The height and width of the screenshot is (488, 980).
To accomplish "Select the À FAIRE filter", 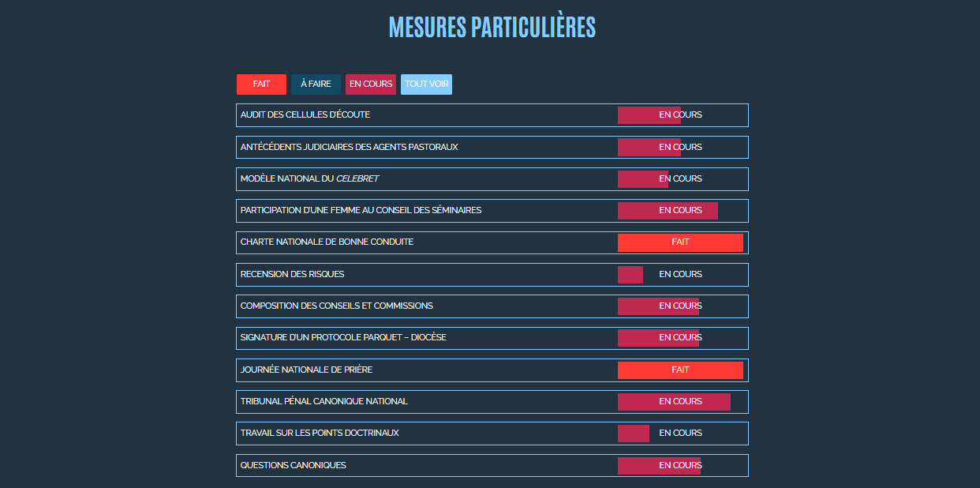I will pos(316,84).
